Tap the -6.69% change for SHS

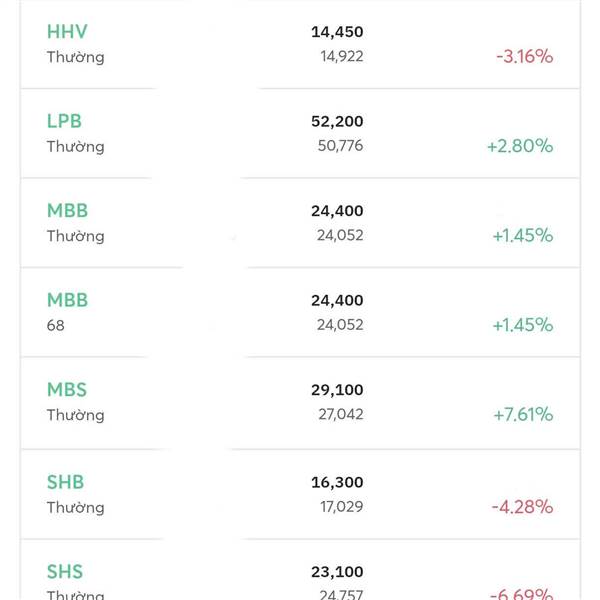pos(522,594)
